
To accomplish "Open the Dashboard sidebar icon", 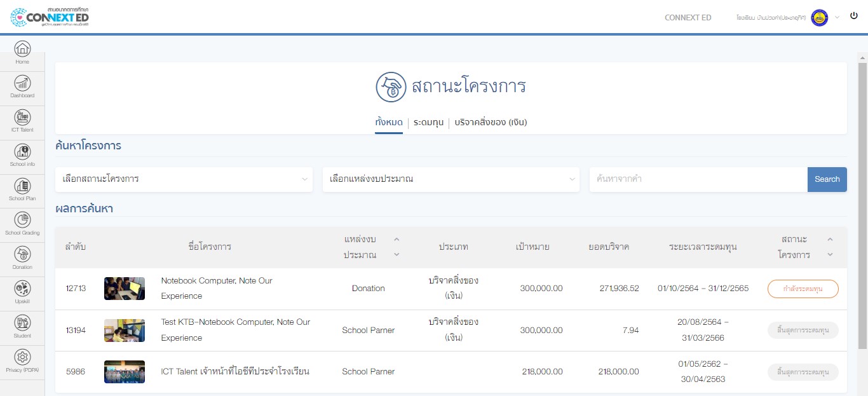I will pos(22,84).
